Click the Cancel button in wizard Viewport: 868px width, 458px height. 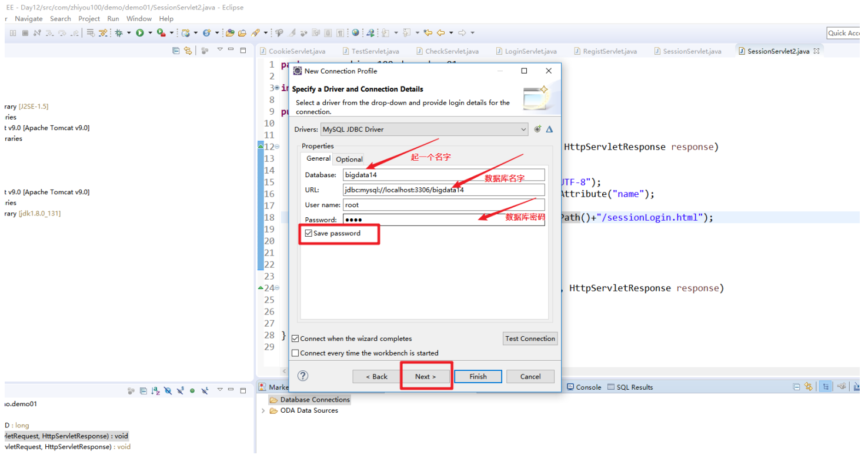[x=530, y=376]
